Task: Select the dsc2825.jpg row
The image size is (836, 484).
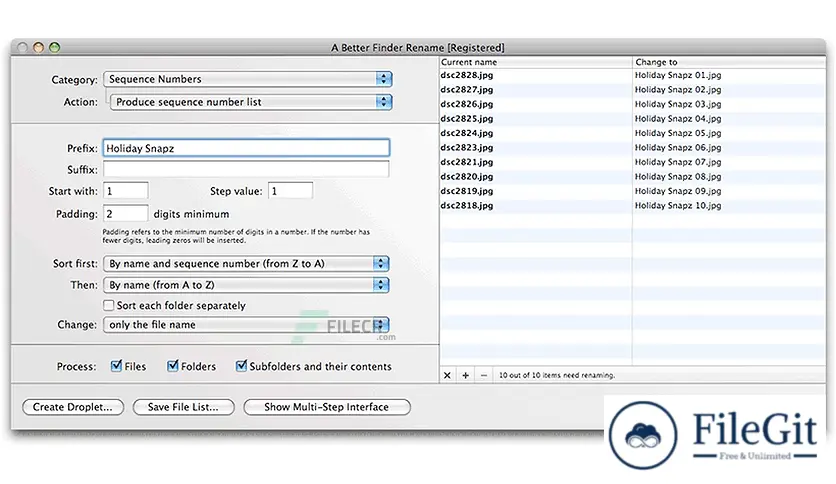Action: pos(633,118)
